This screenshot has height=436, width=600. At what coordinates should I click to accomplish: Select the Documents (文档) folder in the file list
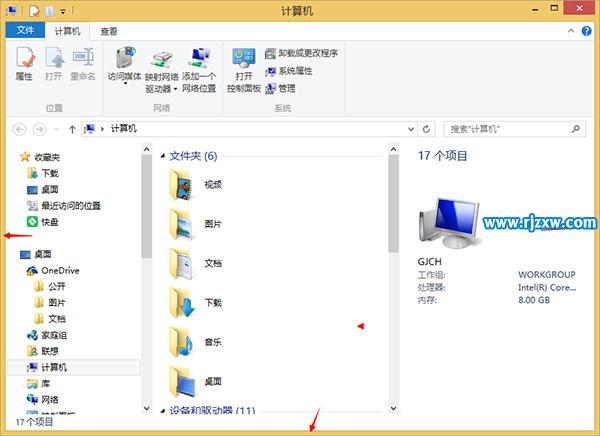pos(196,264)
